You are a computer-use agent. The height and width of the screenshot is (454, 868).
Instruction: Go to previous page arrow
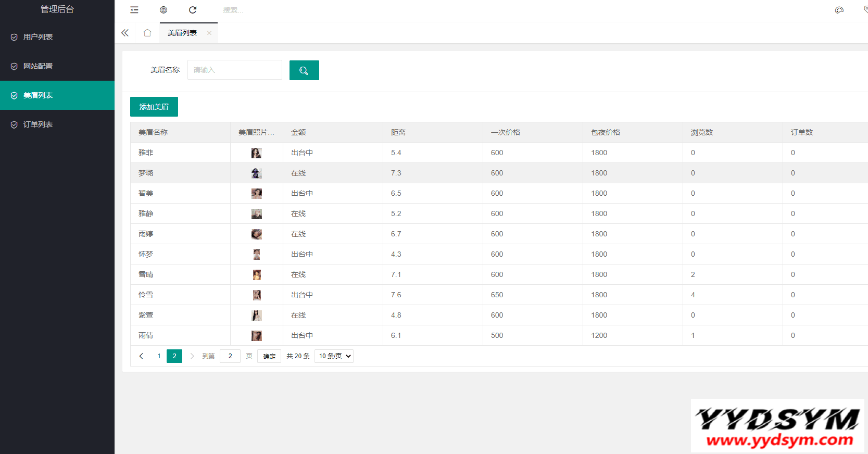[x=141, y=356]
